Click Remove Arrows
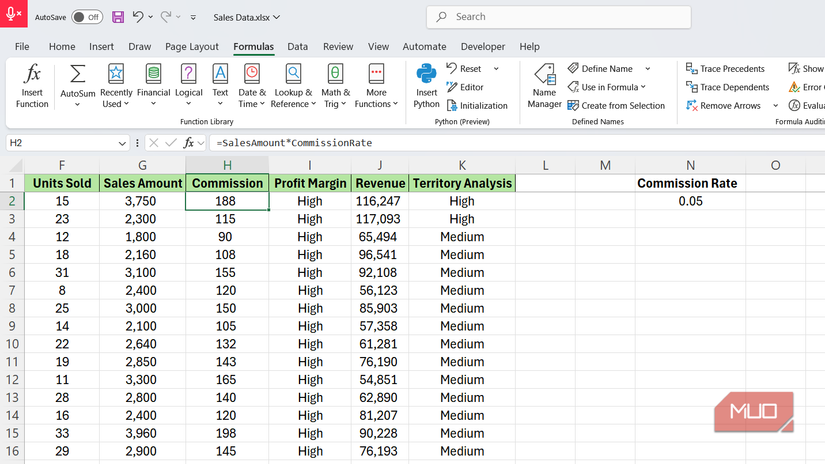The width and height of the screenshot is (825, 464). click(x=723, y=105)
